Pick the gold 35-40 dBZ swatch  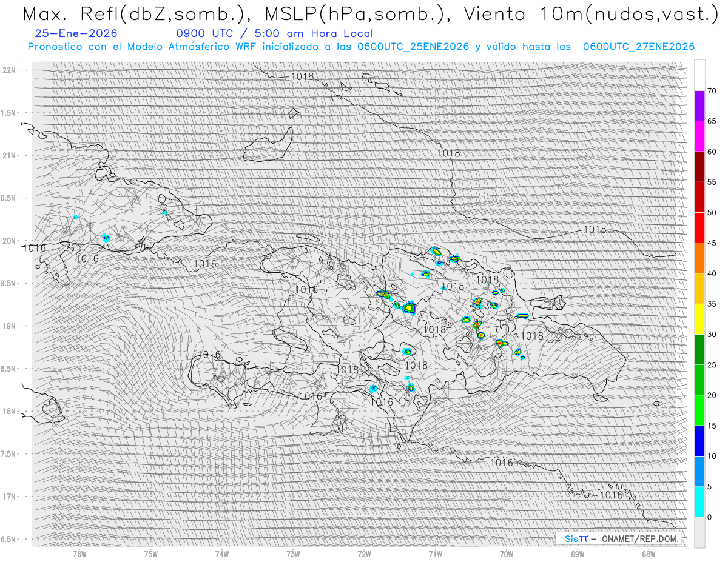point(699,289)
